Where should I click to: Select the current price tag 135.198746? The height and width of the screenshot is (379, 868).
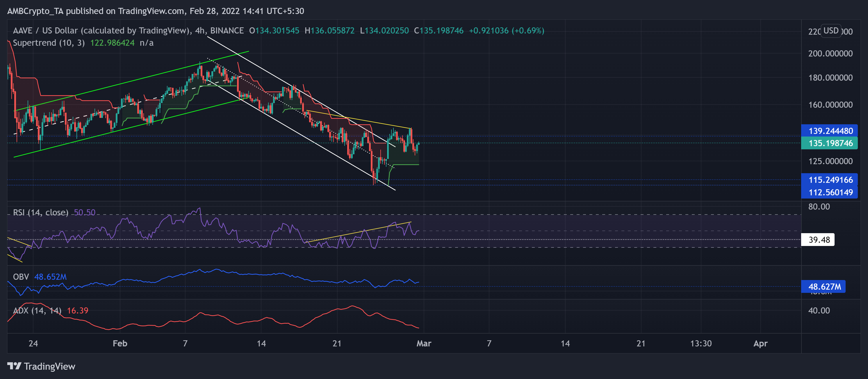pos(830,143)
